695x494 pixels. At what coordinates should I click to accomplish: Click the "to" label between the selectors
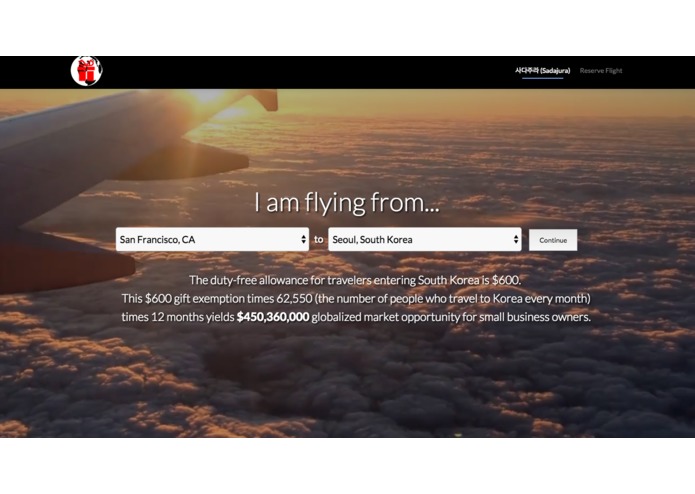click(319, 239)
